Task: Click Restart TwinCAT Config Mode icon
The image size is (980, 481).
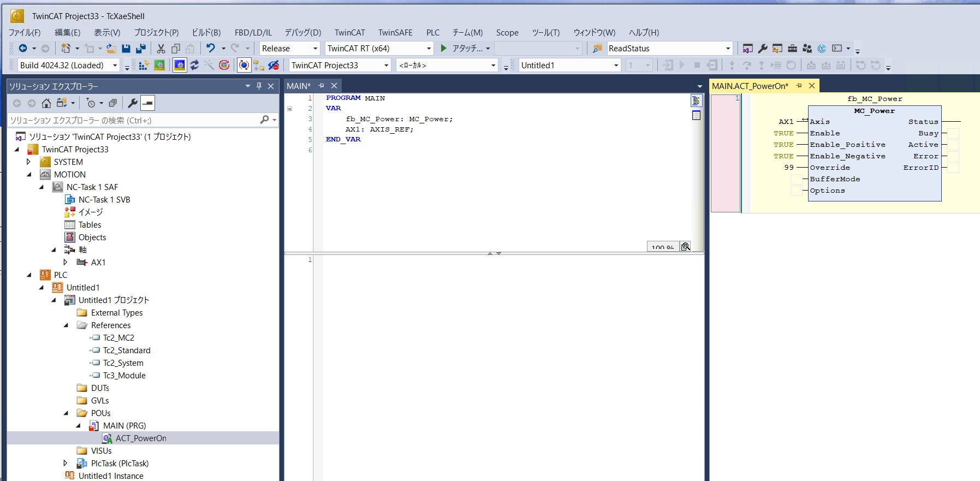Action: coord(180,66)
